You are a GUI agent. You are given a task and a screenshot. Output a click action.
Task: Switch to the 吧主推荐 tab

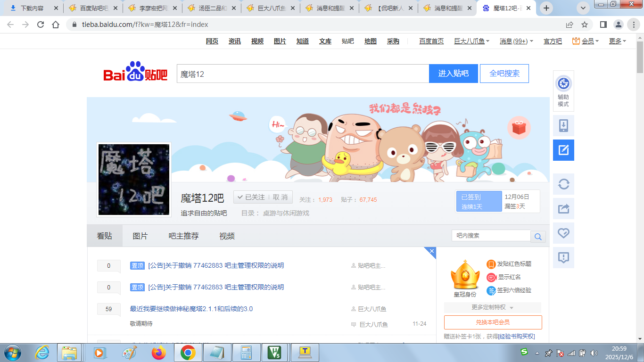pyautogui.click(x=183, y=236)
